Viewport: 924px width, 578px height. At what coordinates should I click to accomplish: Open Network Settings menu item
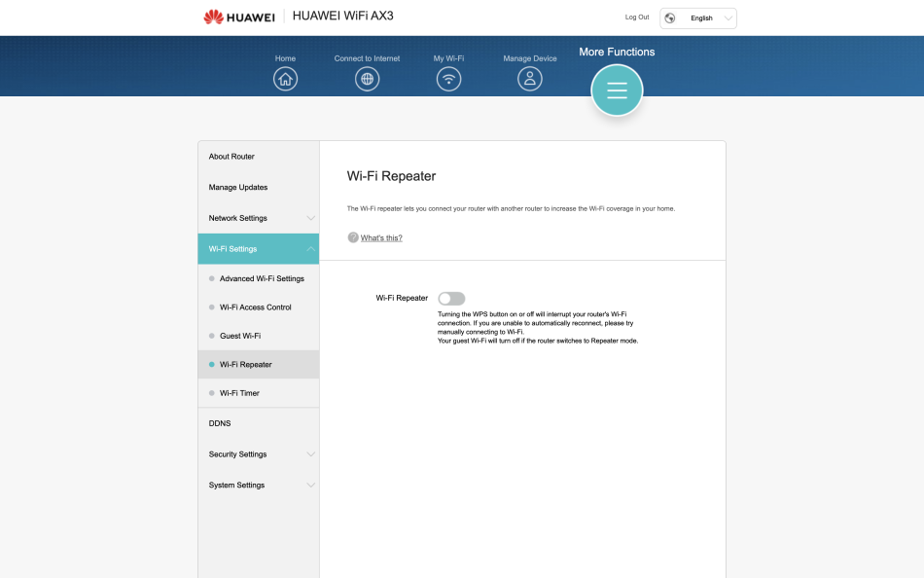[259, 218]
